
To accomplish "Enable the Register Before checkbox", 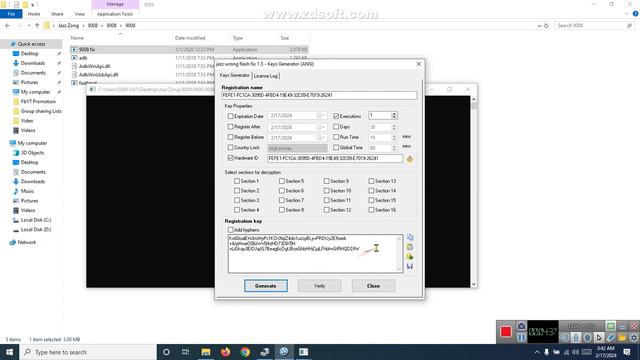I will [x=231, y=137].
